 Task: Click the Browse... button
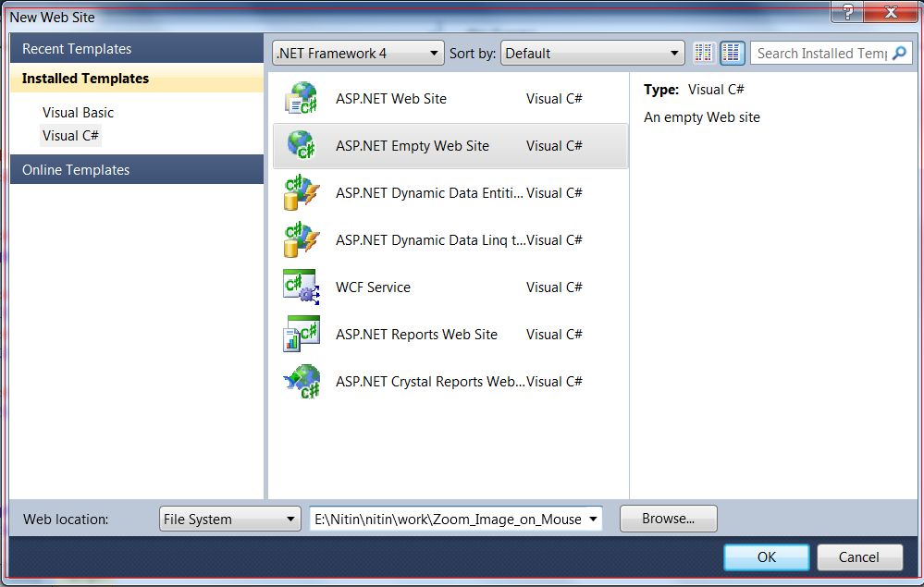pyautogui.click(x=668, y=518)
